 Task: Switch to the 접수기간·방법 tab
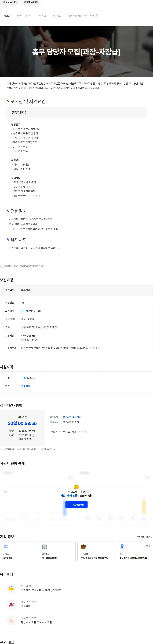[x=24, y=16]
